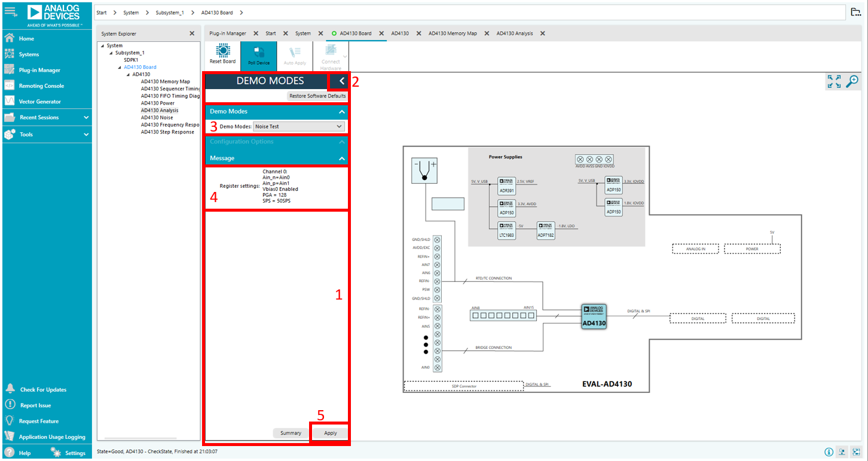The width and height of the screenshot is (868, 461).
Task: Open AD4130 Memory Map in the tree
Action: point(166,81)
